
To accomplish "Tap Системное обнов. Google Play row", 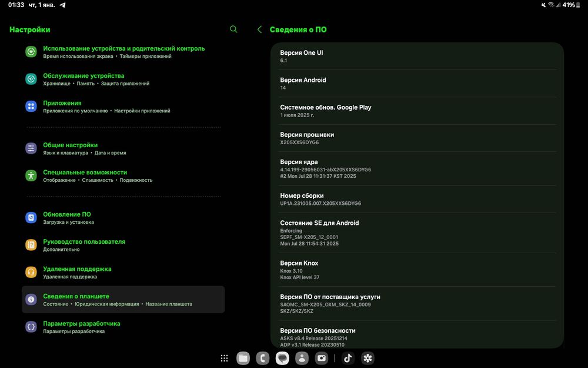I will click(417, 111).
